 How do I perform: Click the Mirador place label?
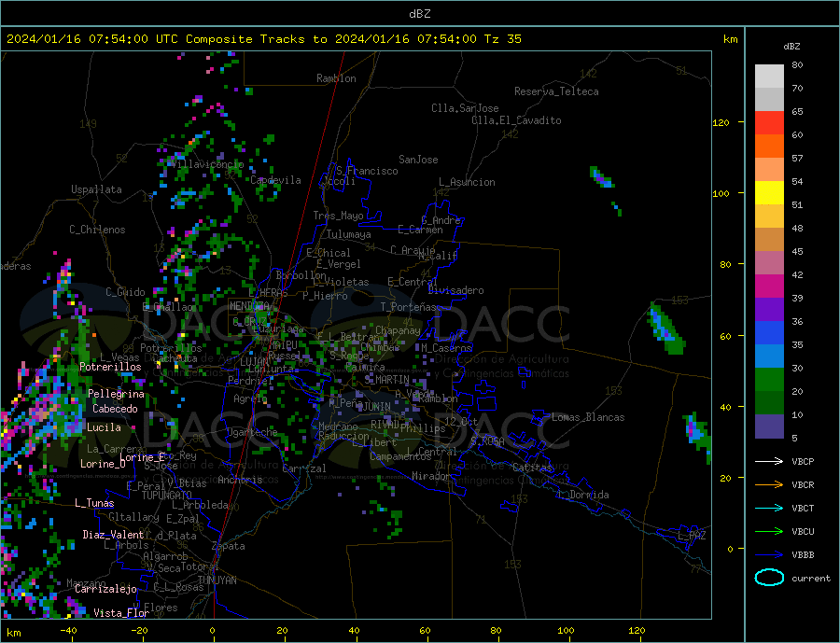click(431, 476)
